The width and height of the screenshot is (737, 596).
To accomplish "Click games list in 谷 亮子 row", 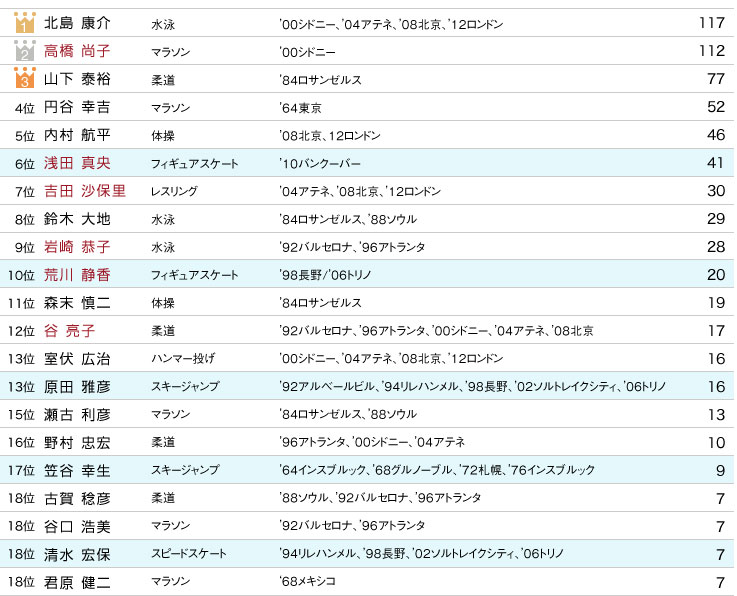I will pos(436,331).
